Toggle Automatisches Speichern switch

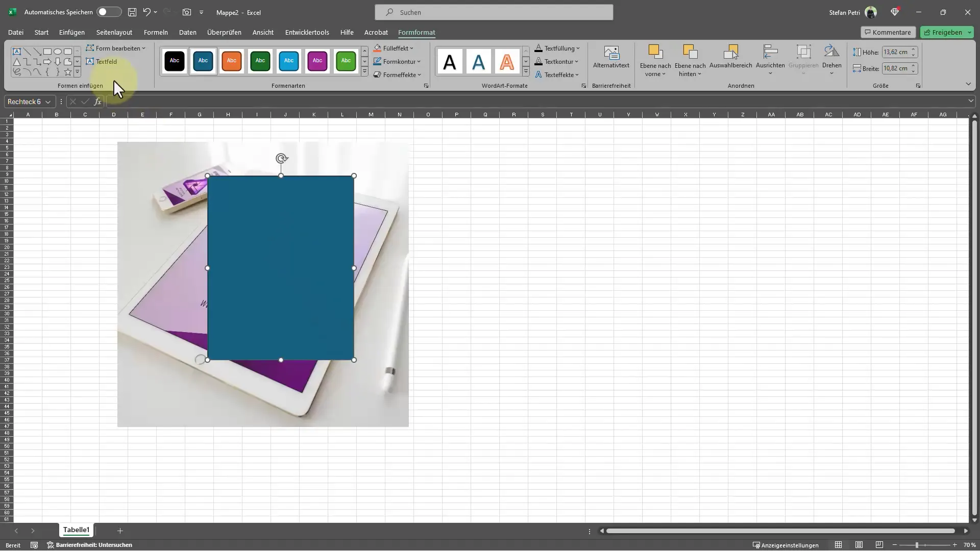pyautogui.click(x=109, y=12)
